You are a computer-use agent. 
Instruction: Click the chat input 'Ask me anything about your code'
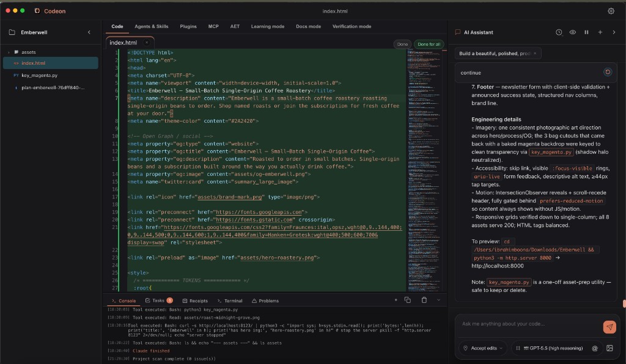[x=529, y=324]
